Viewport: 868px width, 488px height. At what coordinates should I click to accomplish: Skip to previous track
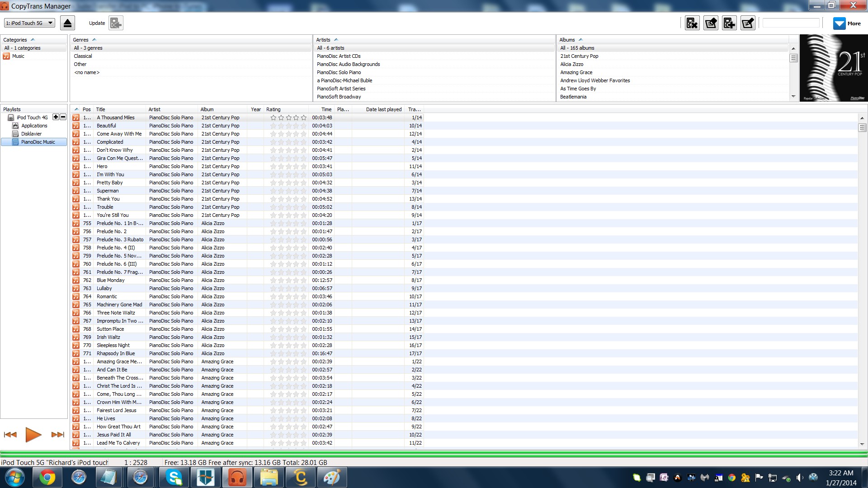10,435
